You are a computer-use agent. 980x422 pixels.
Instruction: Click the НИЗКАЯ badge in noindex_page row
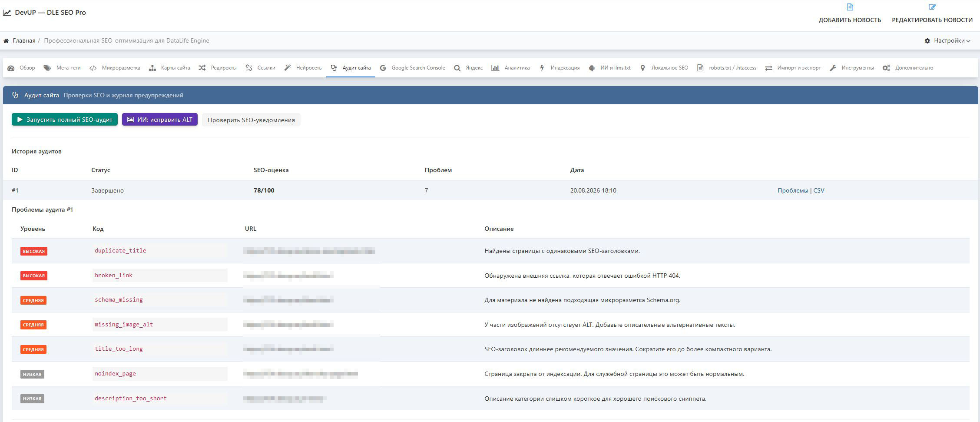(x=32, y=374)
